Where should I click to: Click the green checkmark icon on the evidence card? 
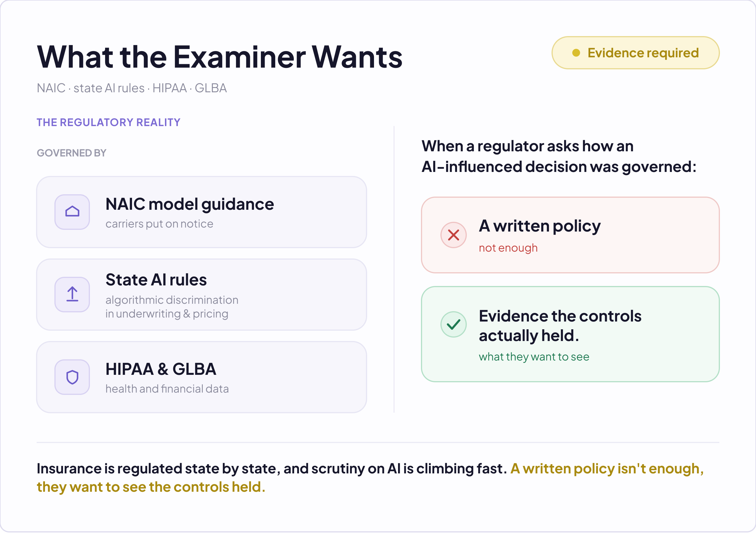(x=453, y=324)
